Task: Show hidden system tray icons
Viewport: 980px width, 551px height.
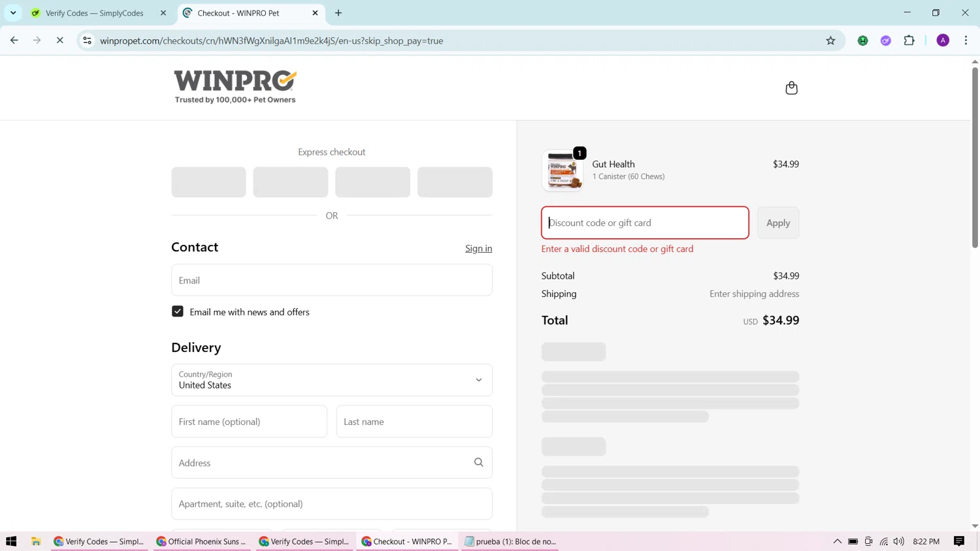Action: 837,541
